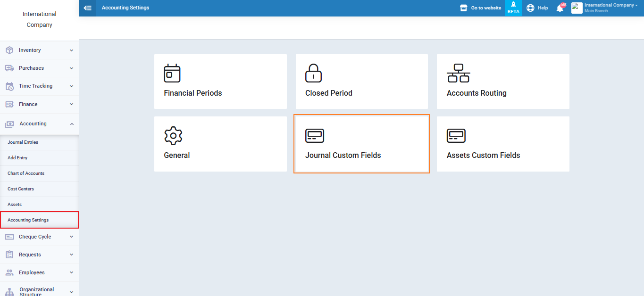644x296 pixels.
Task: Open the notifications bell icon
Action: pos(560,8)
